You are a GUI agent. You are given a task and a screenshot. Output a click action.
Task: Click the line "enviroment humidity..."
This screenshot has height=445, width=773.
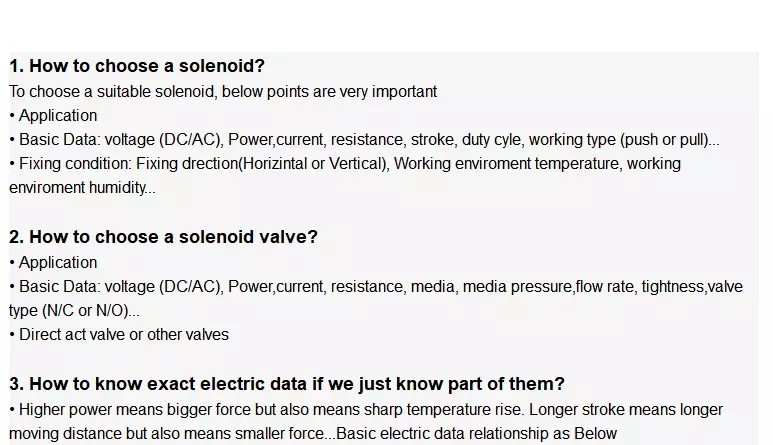(82, 187)
